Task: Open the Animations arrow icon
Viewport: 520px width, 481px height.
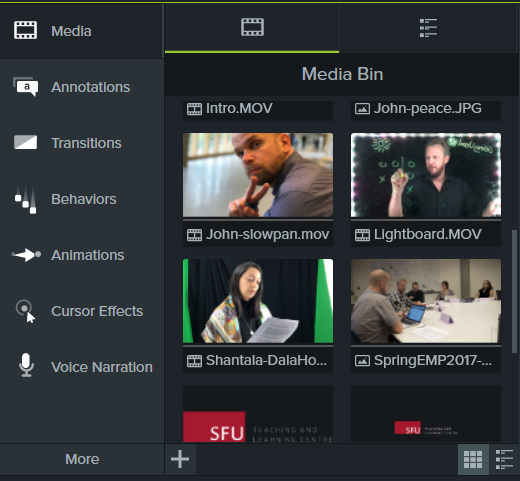Action: tap(26, 255)
